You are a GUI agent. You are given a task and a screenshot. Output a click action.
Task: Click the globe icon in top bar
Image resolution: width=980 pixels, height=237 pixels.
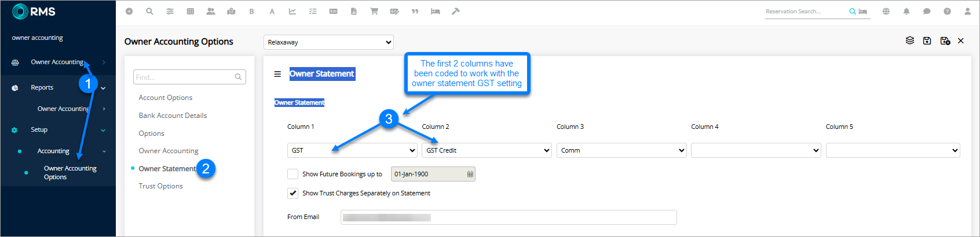point(886,12)
